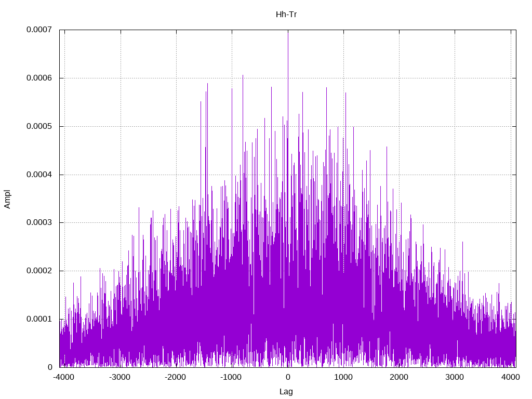Click the 0.0005 y-axis tick label
Screen dimensions: 532x399
(39, 127)
